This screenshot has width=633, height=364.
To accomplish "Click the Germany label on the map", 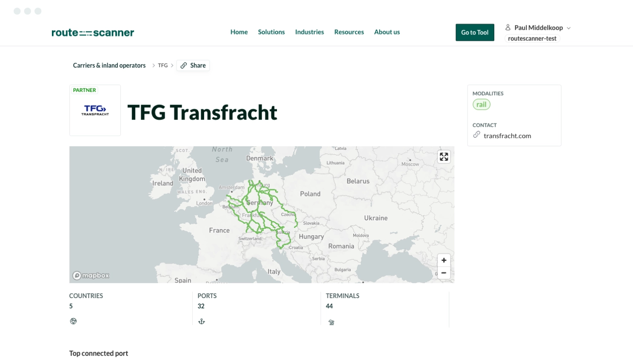I will click(259, 203).
